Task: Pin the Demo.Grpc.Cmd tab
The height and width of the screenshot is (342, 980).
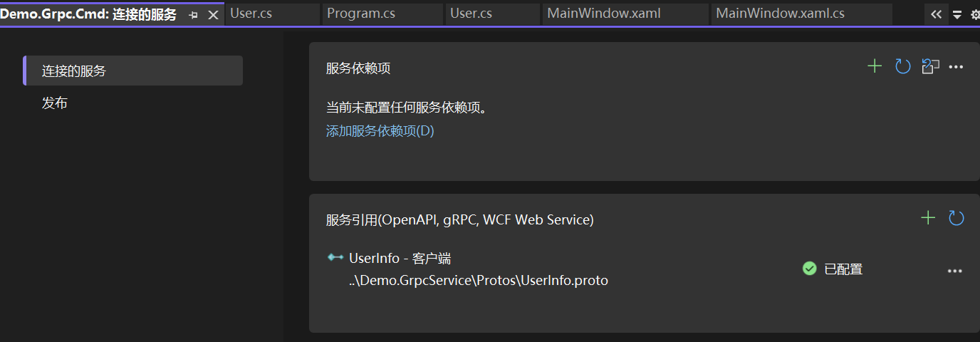Action: coord(193,14)
